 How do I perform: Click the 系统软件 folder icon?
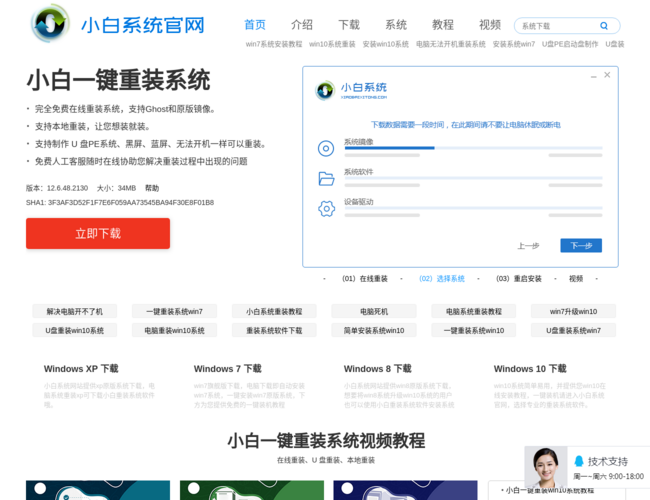click(x=326, y=178)
